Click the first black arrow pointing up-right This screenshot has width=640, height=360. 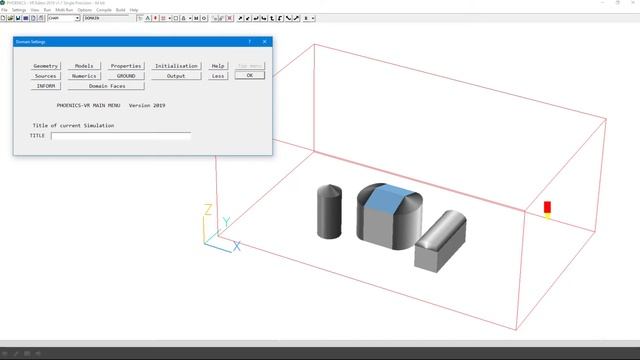tap(240, 18)
